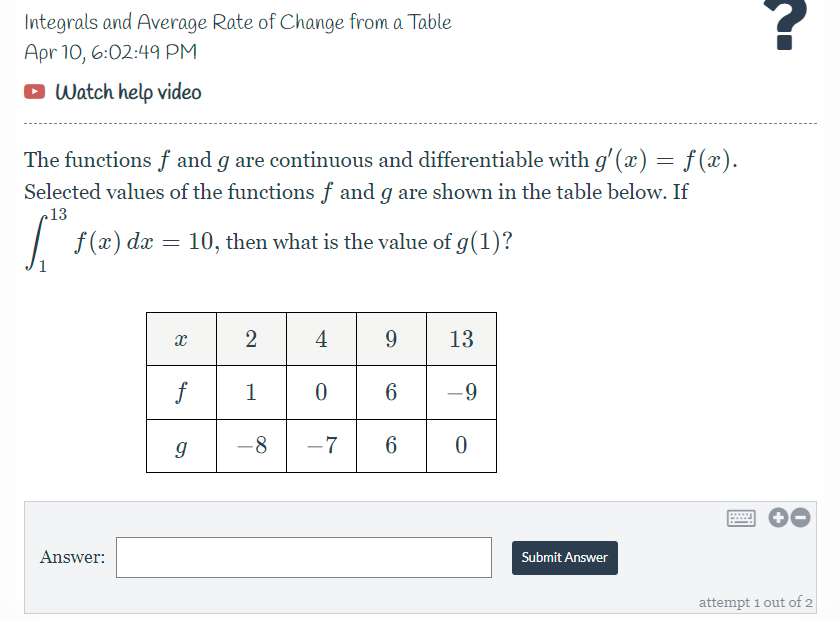This screenshot has height=620, width=840.
Task: Select the g row label cell
Action: 181,445
